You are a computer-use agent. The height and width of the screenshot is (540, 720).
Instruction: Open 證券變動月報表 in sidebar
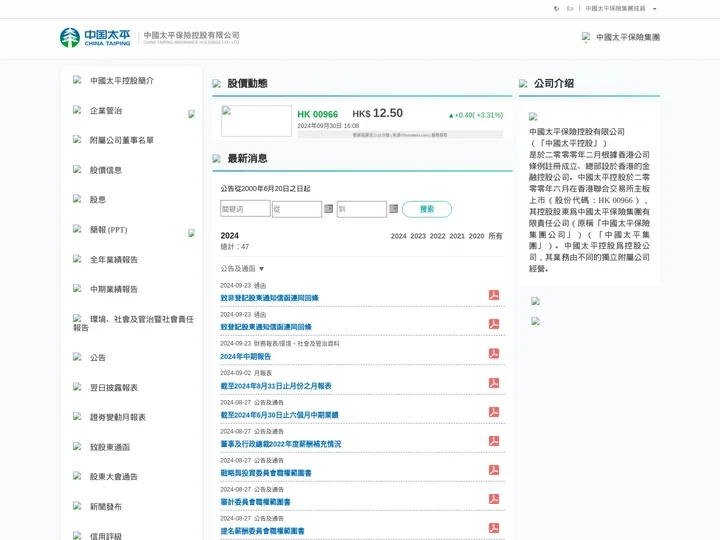pos(118,417)
